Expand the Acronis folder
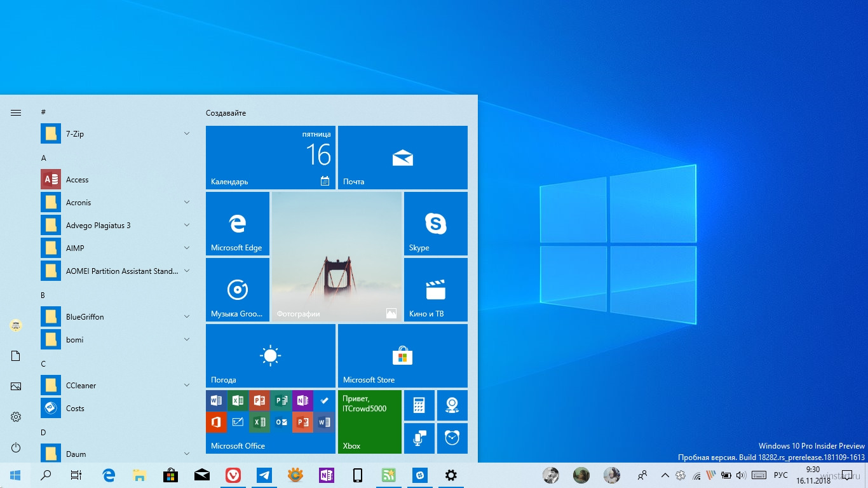Viewport: 868px width, 488px height. (116, 203)
